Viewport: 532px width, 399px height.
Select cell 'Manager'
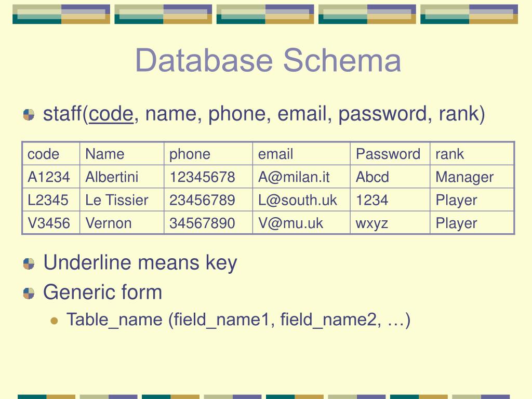click(472, 177)
